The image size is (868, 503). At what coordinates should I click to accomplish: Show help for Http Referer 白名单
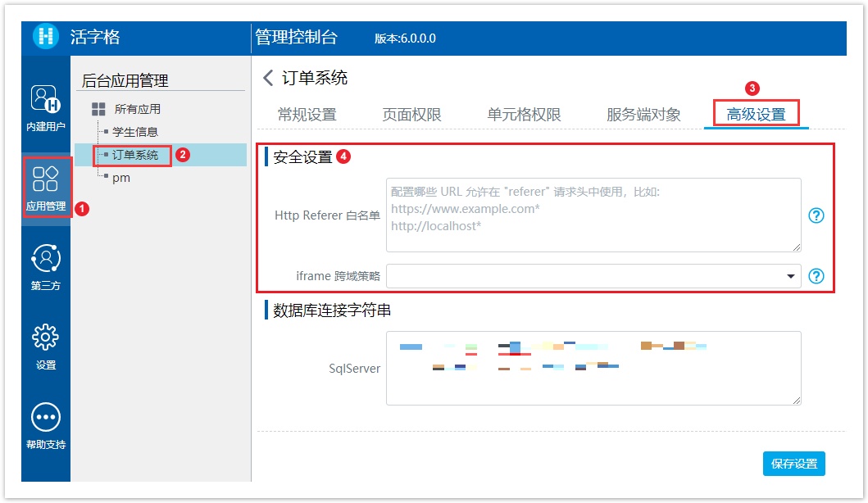(816, 215)
